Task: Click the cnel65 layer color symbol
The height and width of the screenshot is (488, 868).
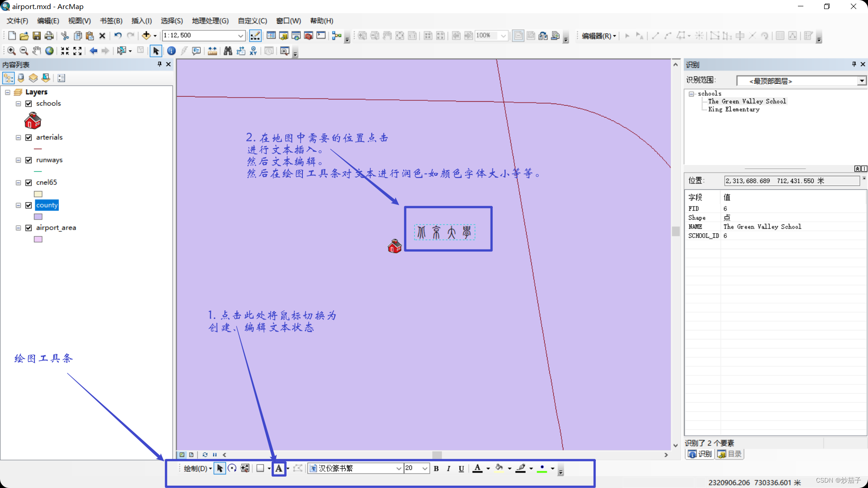Action: 38,194
